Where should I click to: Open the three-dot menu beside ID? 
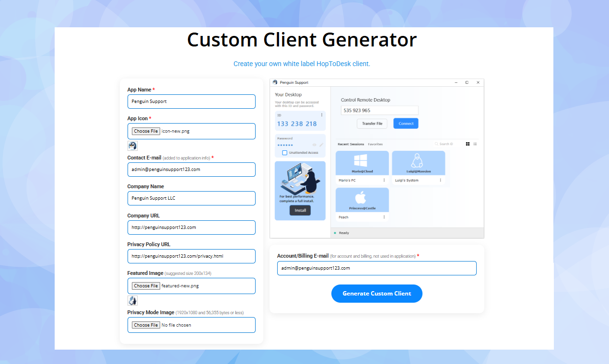(x=322, y=115)
